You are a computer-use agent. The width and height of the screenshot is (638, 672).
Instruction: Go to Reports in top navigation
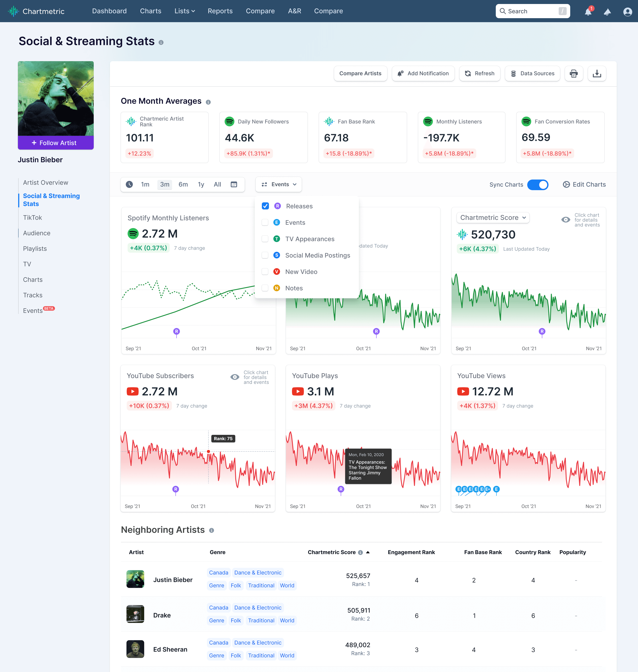(x=220, y=11)
